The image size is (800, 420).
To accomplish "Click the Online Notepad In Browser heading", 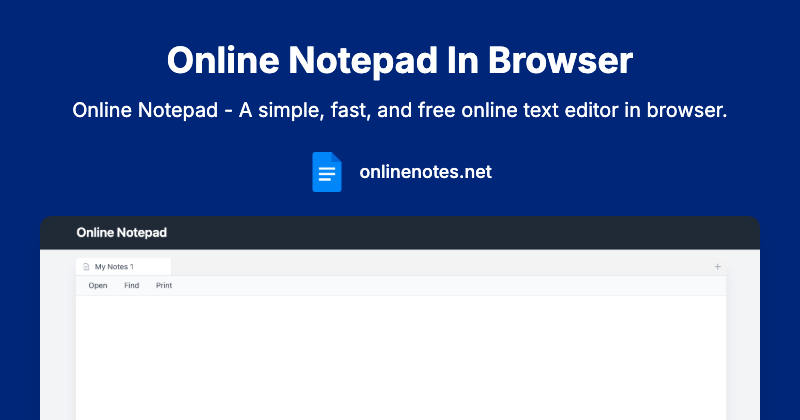I will (x=400, y=60).
